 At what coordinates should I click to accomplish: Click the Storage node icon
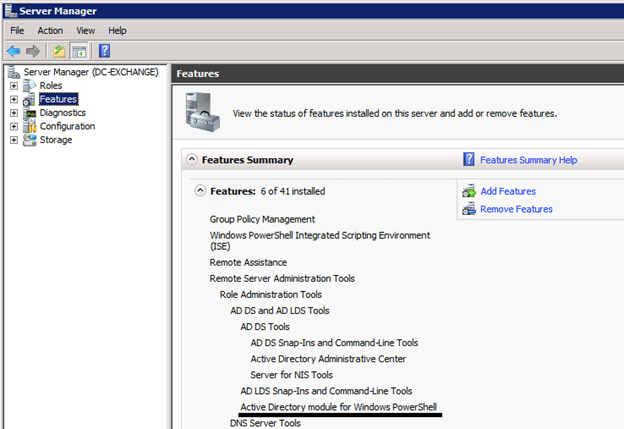29,140
